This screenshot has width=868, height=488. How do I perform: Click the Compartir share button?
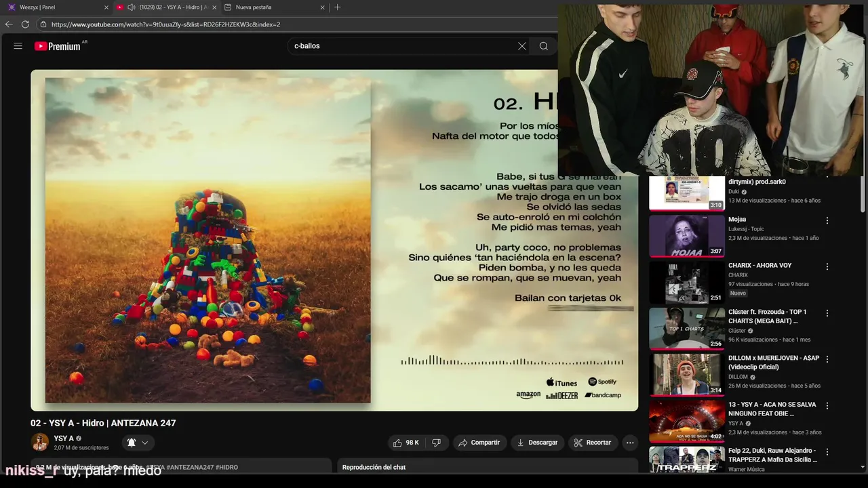coord(479,443)
